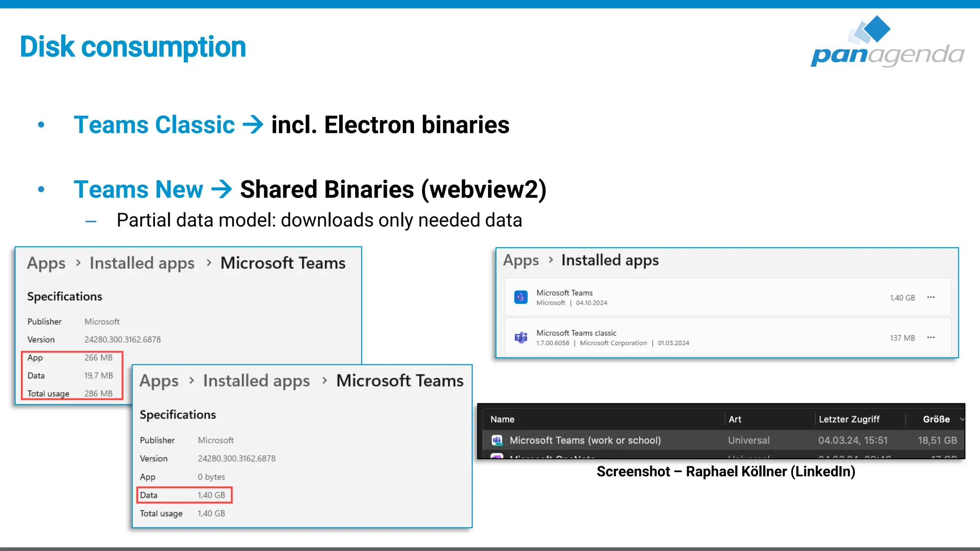Viewport: 980px width, 551px height.
Task: Click the Microsoft Teams app icon in Installed apps
Action: (521, 297)
